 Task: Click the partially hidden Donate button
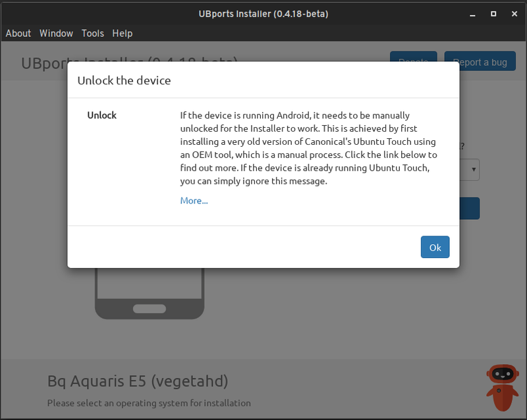[413, 57]
